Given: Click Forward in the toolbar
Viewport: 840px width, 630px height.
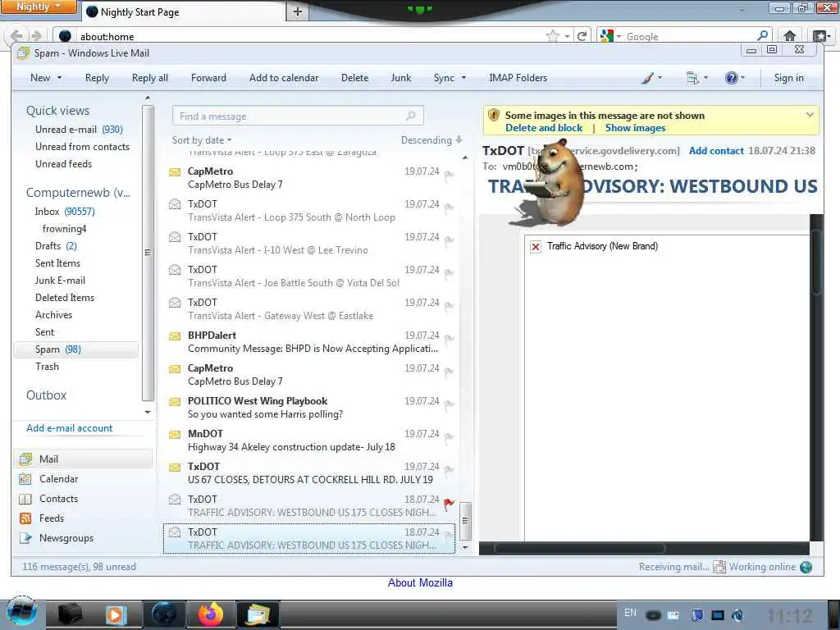Looking at the screenshot, I should coord(208,78).
